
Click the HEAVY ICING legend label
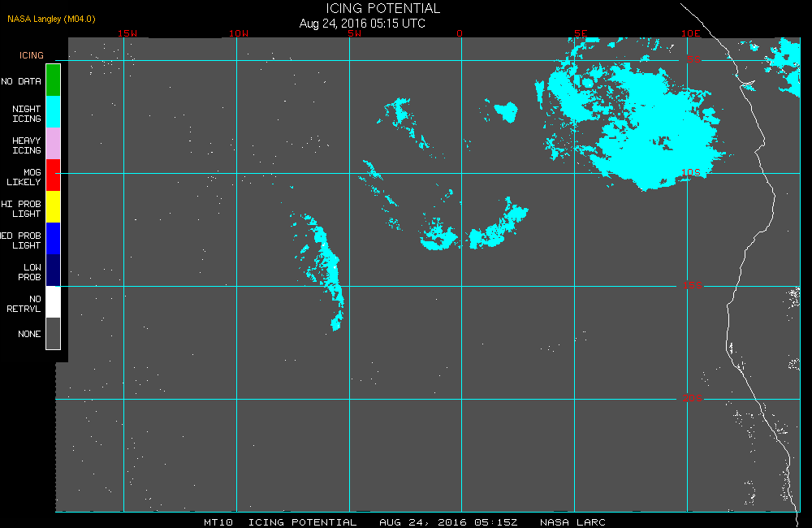[x=27, y=145]
